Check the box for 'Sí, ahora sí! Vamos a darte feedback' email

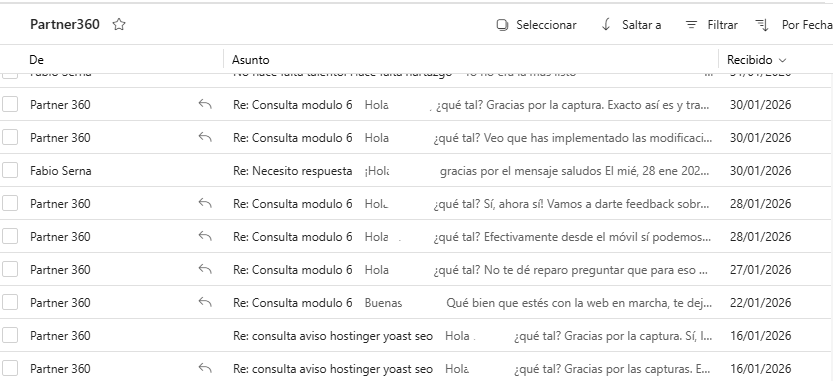pyautogui.click(x=10, y=204)
